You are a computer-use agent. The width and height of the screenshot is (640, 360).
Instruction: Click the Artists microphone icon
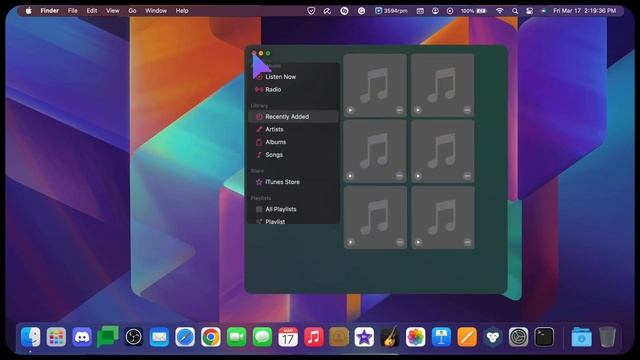point(259,129)
